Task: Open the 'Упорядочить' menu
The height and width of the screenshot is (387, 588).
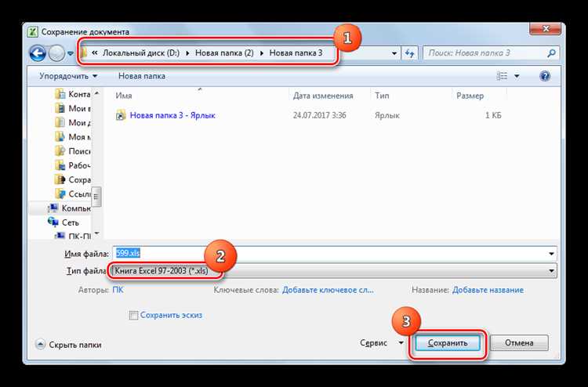Action: (x=68, y=76)
